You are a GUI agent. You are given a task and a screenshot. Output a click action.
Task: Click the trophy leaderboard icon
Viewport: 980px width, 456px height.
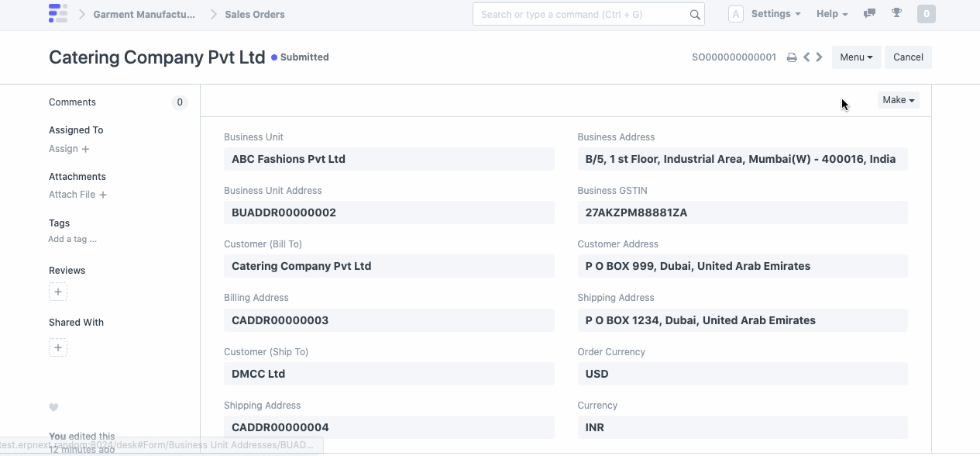pos(897,13)
